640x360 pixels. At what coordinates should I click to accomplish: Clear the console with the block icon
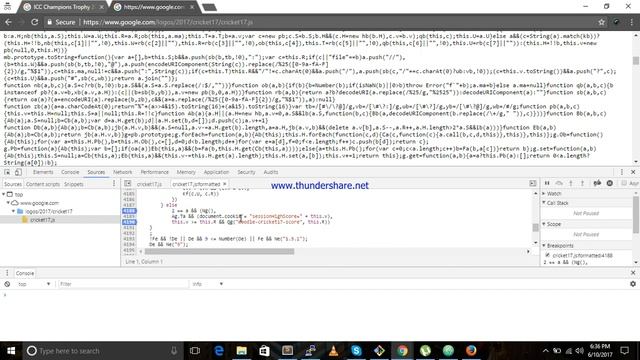[x=7, y=284]
